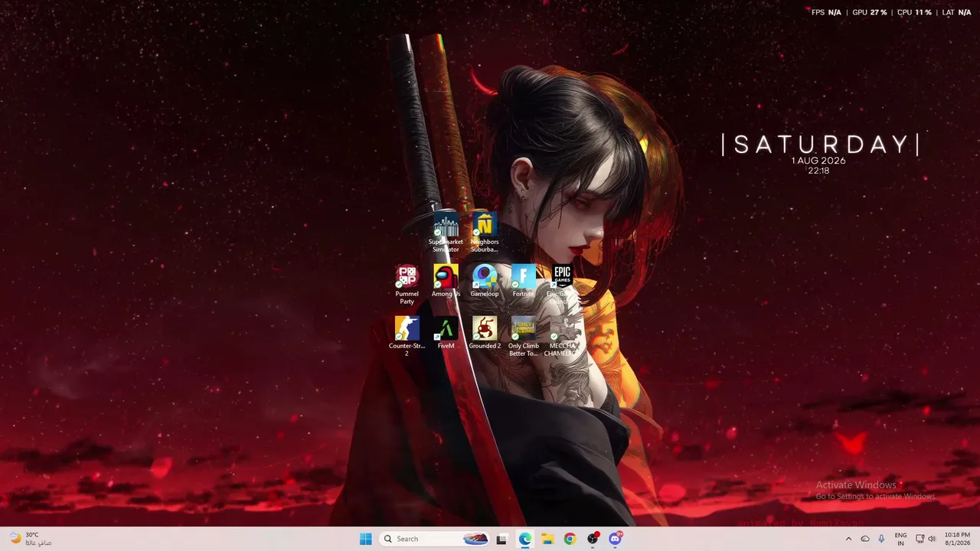Open the network status tray icon
This screenshot has height=551, width=980.
(920, 539)
